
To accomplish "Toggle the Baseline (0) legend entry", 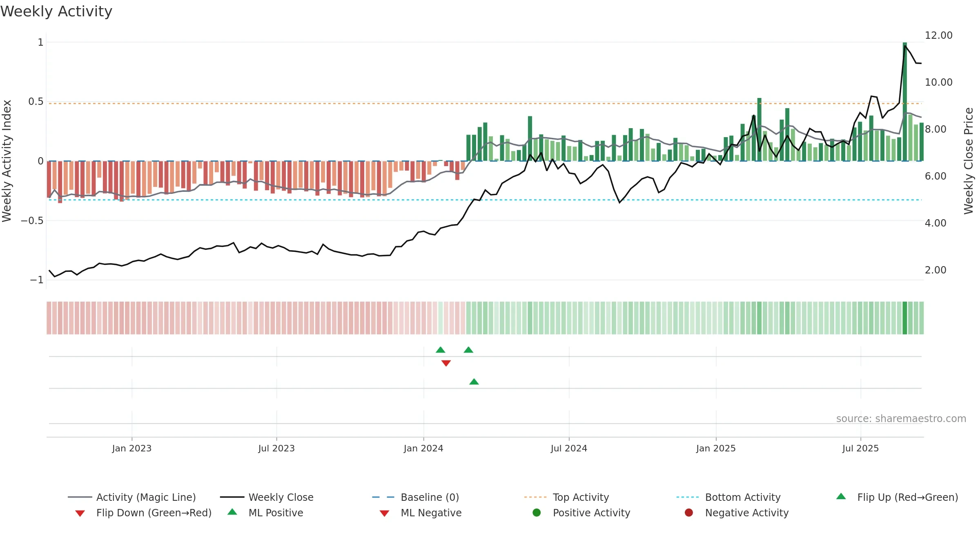I will pos(416,497).
